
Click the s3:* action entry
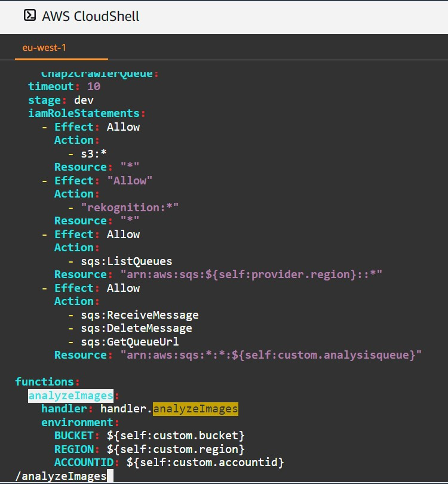(94, 153)
